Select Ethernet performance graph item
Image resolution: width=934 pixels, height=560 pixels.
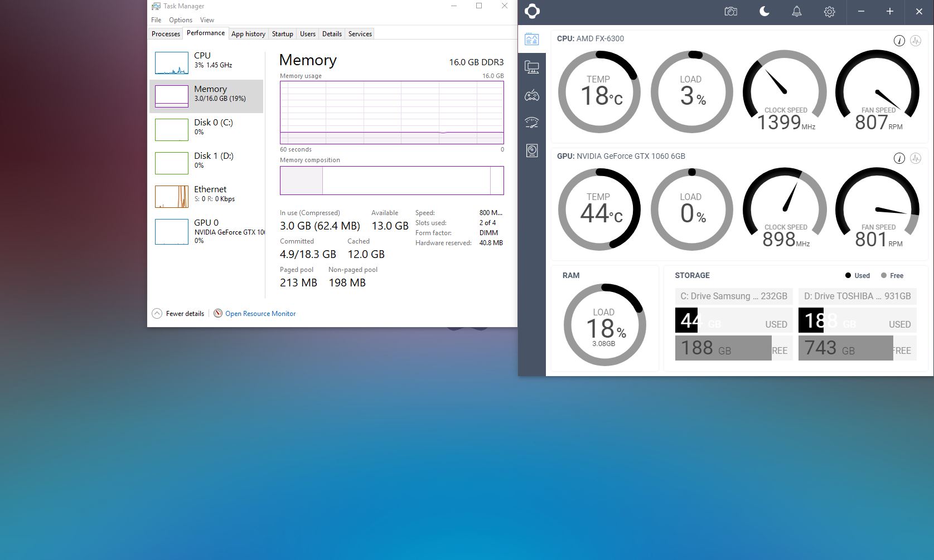tap(206, 196)
